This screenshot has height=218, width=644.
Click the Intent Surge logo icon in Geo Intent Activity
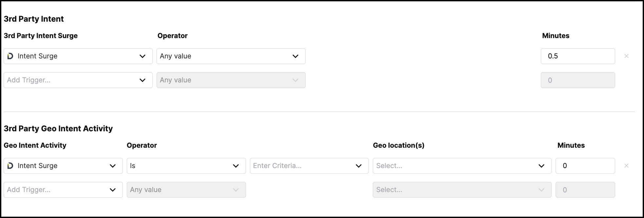pos(10,166)
